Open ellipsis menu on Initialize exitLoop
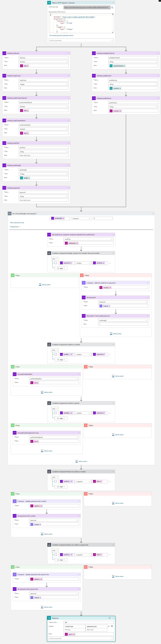 tap(69, 53)
